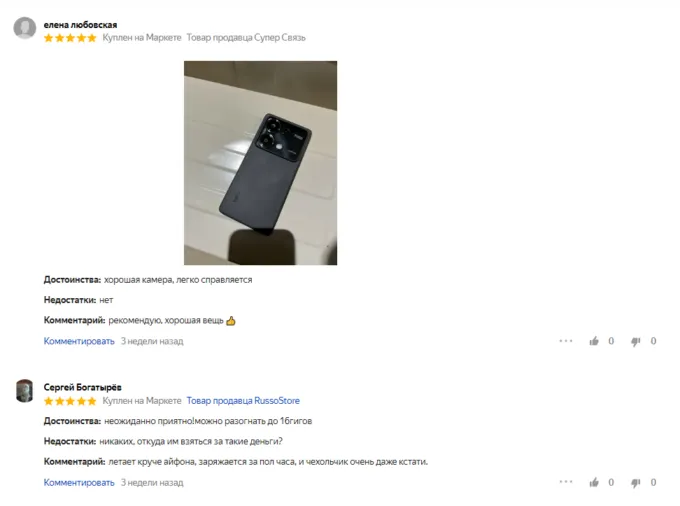Dislike елена любовская's review with thumbs down

pos(636,342)
